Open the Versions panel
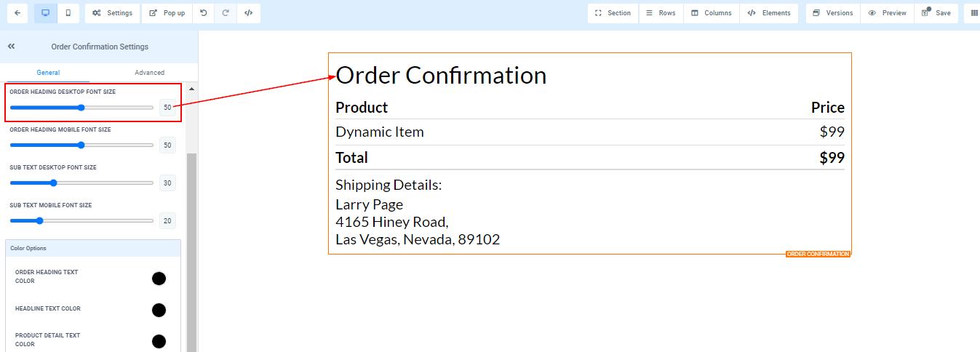Screen dimensions: 980x352 (x=832, y=13)
